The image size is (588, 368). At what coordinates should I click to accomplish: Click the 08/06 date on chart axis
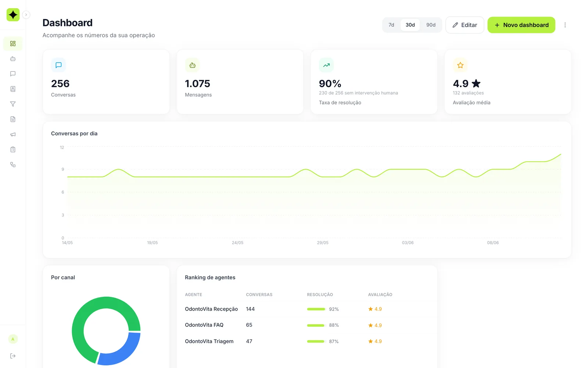(x=493, y=243)
